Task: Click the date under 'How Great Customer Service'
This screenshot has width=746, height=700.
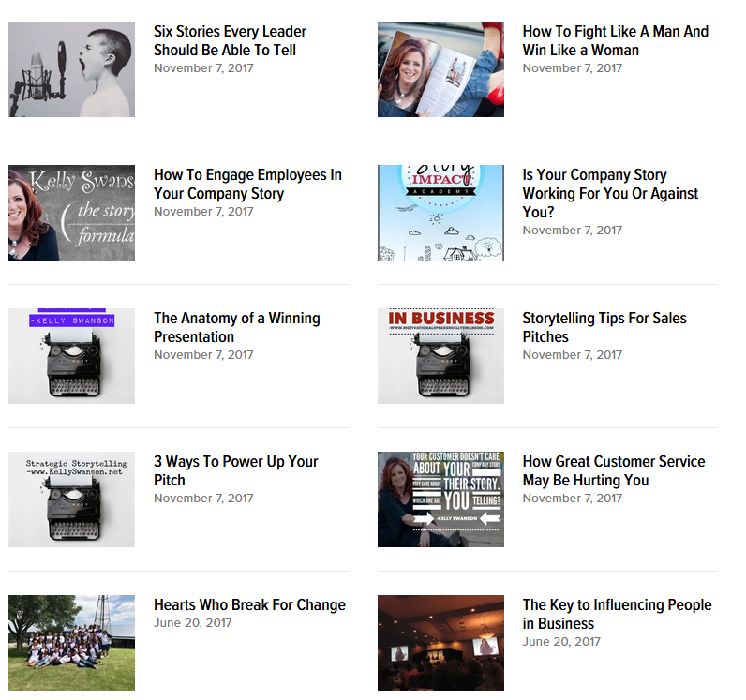Action: [573, 499]
